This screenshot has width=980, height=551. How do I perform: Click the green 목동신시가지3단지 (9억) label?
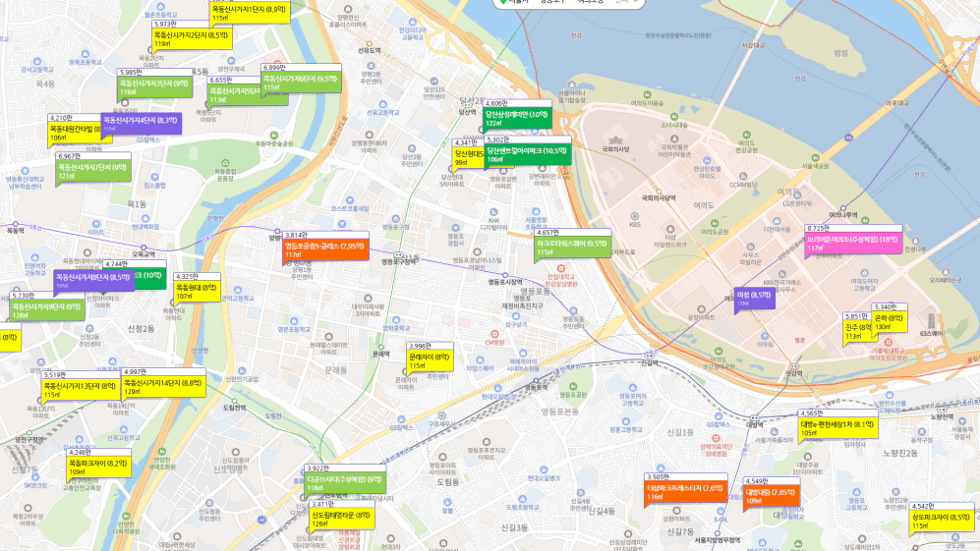pos(155,86)
